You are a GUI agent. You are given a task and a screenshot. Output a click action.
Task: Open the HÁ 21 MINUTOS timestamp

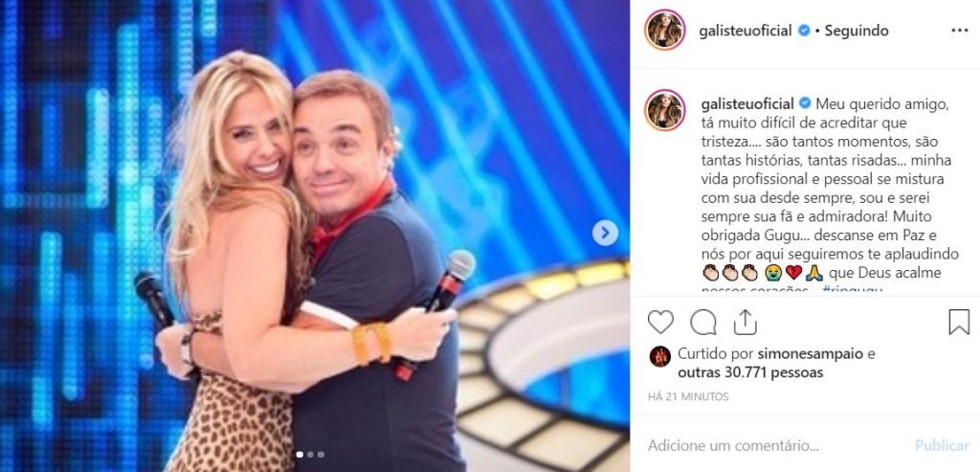pos(688,396)
